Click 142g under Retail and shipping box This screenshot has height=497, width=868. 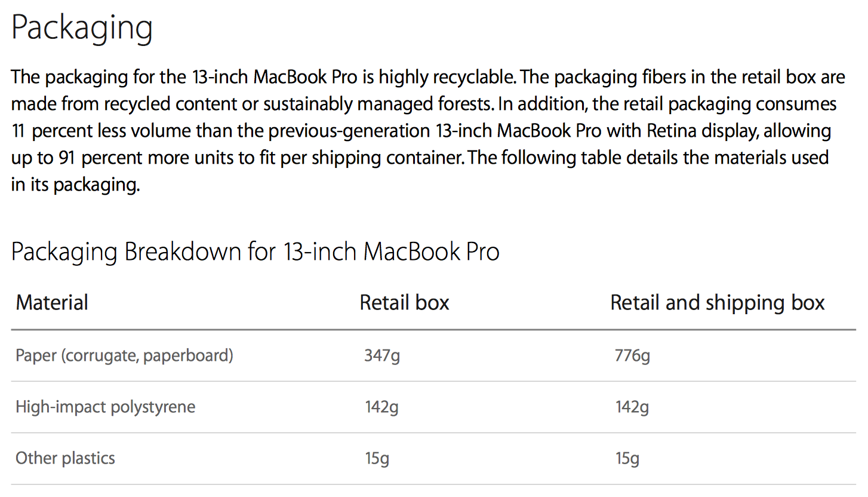(632, 408)
